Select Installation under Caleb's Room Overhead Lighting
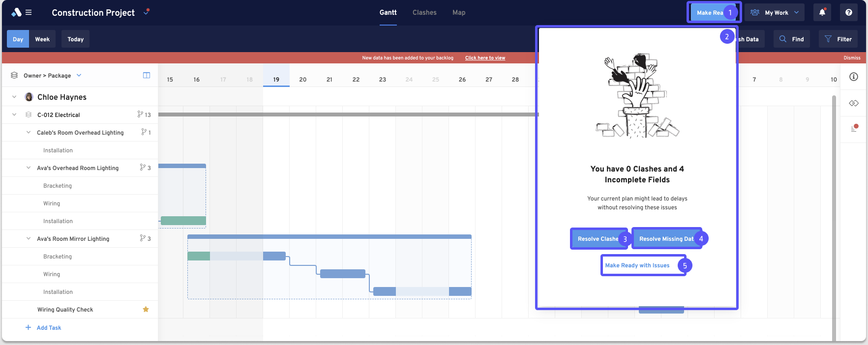Screen dimensions: 868x345 point(80,150)
